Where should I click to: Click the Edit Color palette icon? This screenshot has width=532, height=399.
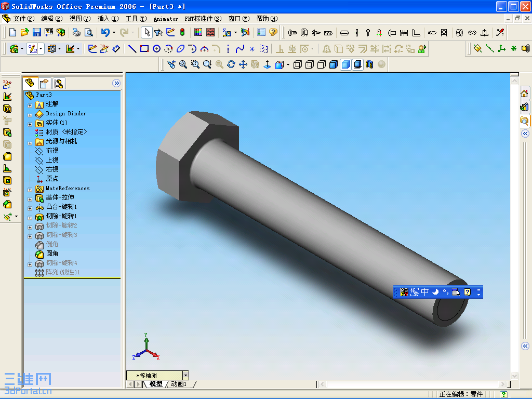[198, 32]
